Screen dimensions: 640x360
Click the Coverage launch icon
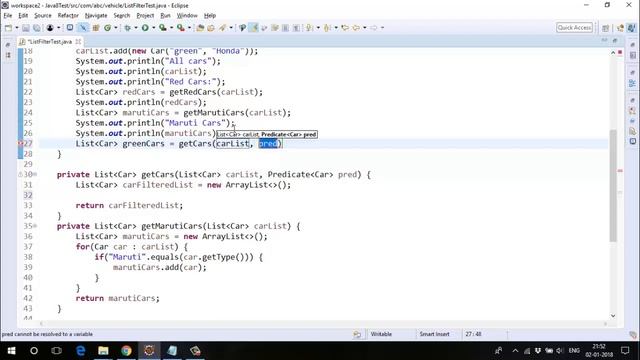pyautogui.click(x=163, y=28)
